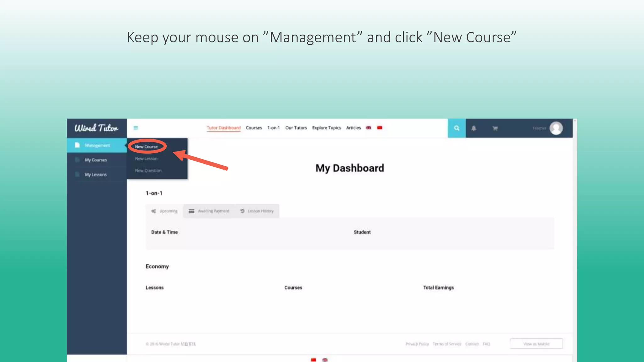Image resolution: width=644 pixels, height=362 pixels.
Task: Click the Management document icon
Action: pyautogui.click(x=77, y=145)
